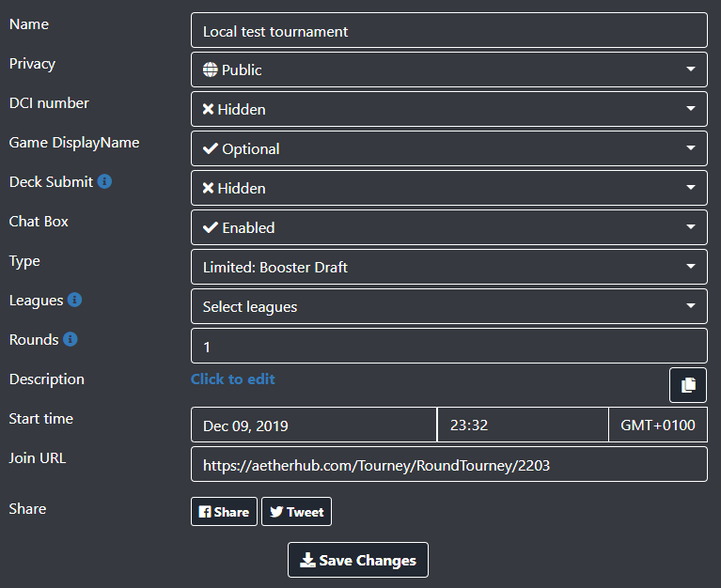Click the Rounds number field

(x=448, y=346)
